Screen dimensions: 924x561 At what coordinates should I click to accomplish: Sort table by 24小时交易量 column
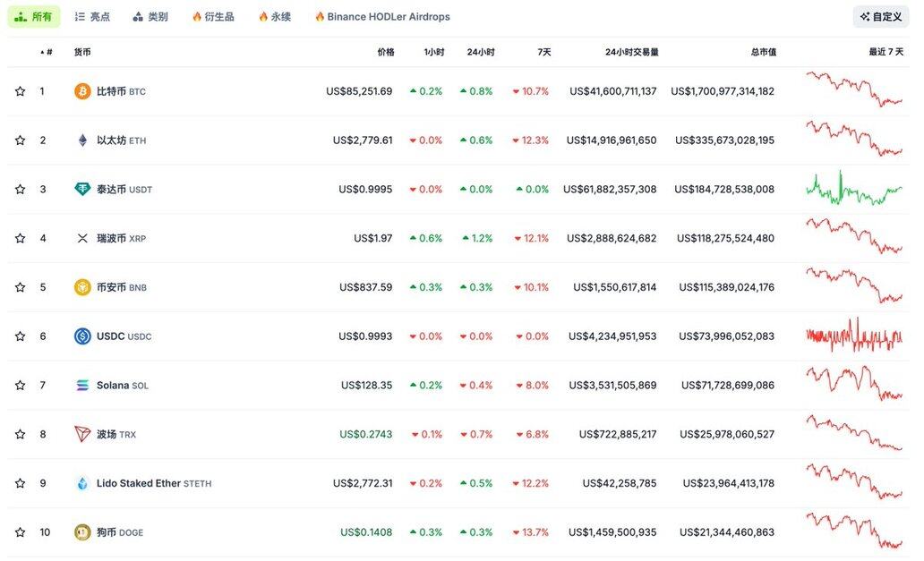pyautogui.click(x=631, y=52)
